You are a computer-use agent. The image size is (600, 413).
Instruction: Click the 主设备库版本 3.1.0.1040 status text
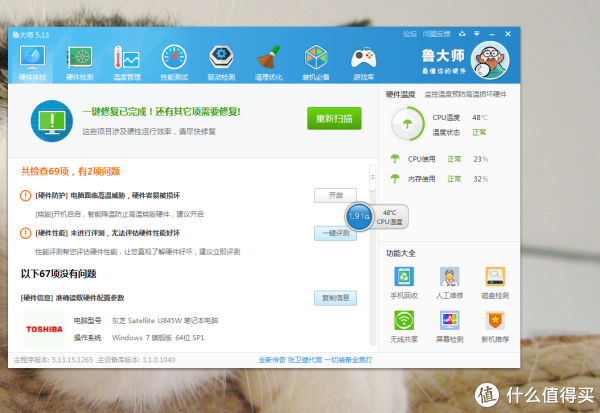point(136,360)
